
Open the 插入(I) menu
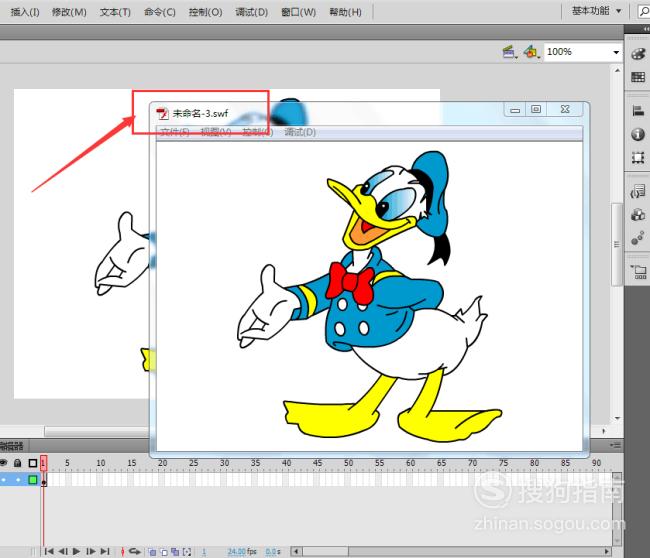coord(25,12)
